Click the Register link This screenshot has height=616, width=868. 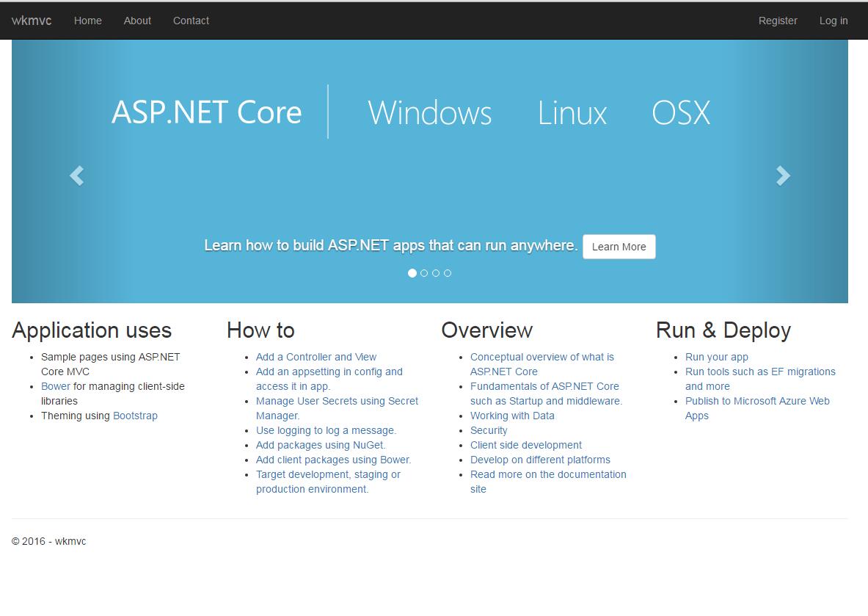point(778,21)
